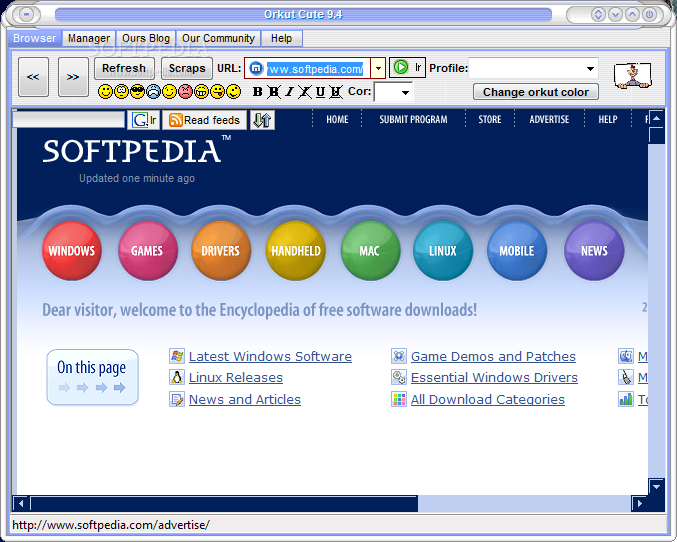The image size is (677, 542).
Task: Open the URL history dropdown arrow
Action: pyautogui.click(x=378, y=68)
